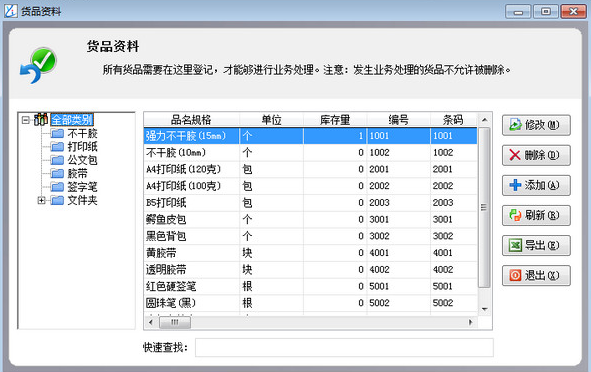Expand the 文件夹 tree node
This screenshot has height=372, width=591.
(x=41, y=200)
